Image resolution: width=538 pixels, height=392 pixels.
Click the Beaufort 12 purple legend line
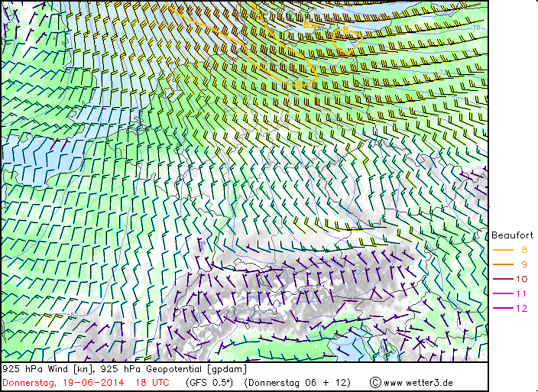[x=503, y=308]
